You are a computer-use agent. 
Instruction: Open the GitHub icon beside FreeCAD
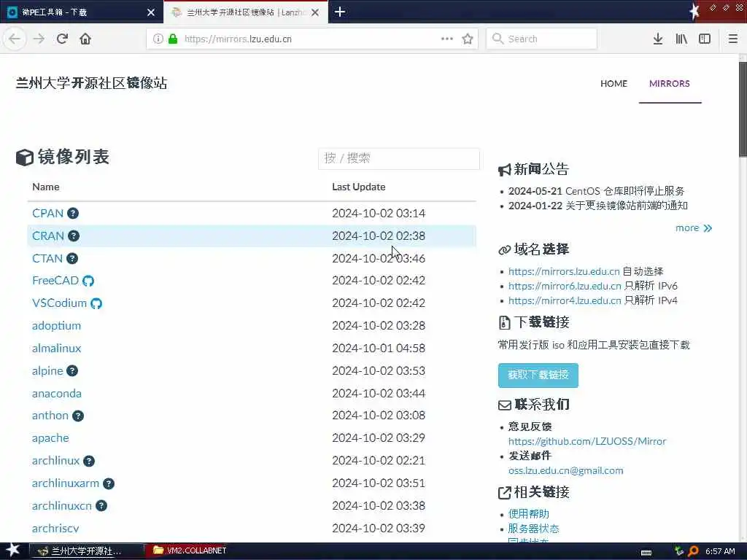tap(88, 281)
